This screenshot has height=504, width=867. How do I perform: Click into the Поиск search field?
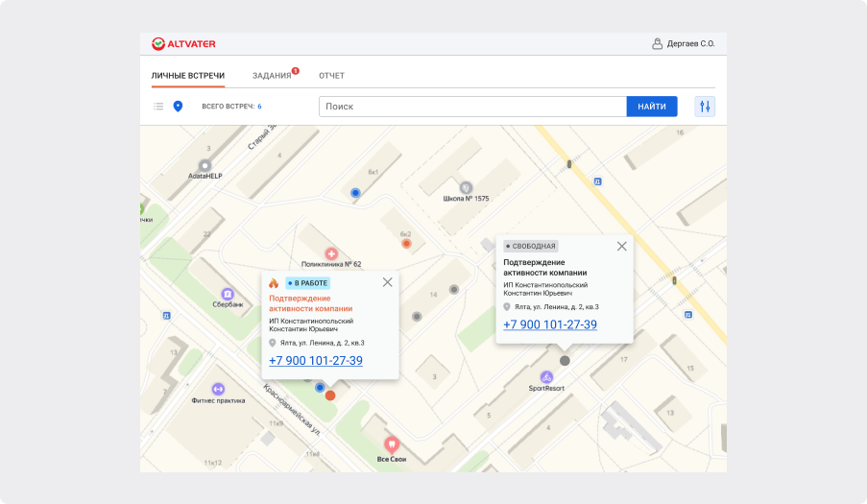[472, 107]
